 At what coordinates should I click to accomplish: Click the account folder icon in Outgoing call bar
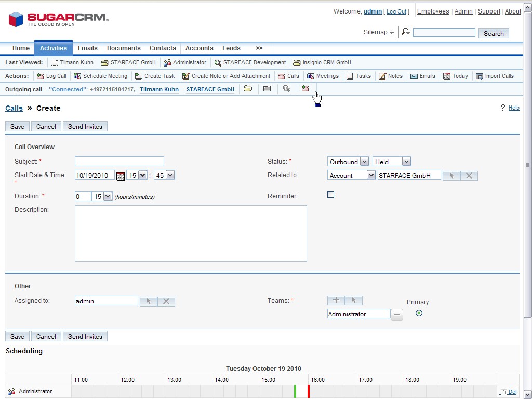tap(248, 89)
